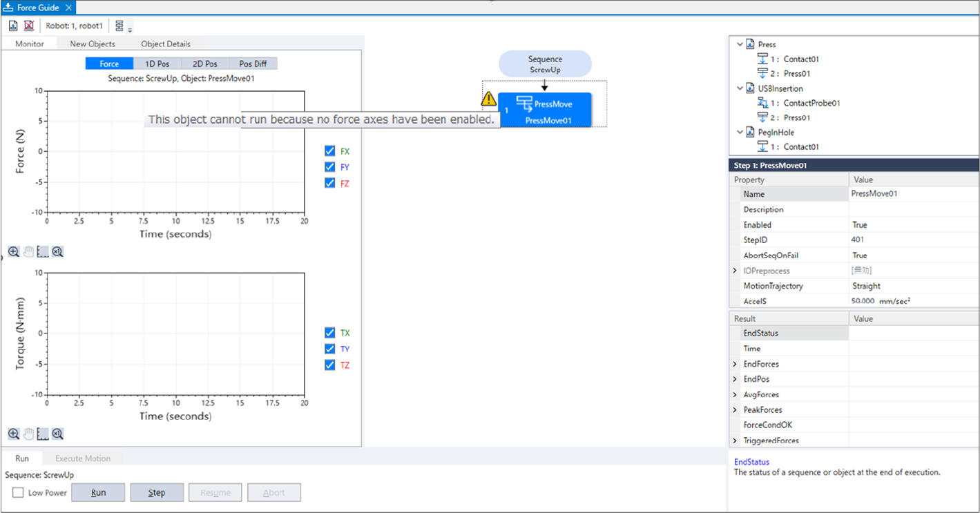Collapse the USBInsertion tree node
The width and height of the screenshot is (980, 513).
point(740,88)
